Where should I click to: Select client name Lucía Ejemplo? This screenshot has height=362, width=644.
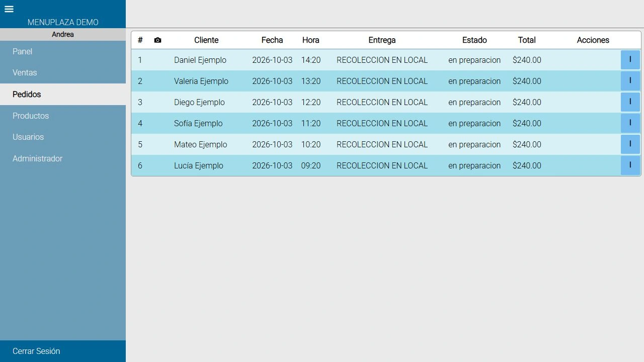199,165
